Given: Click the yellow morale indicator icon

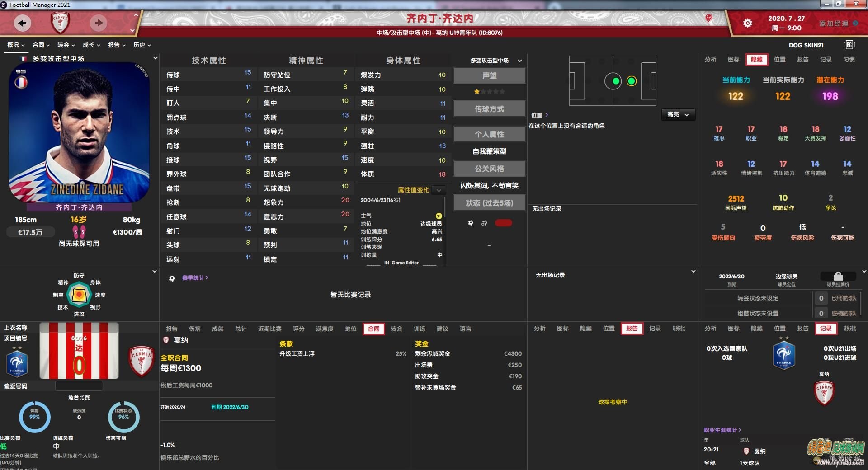Looking at the screenshot, I should point(439,216).
